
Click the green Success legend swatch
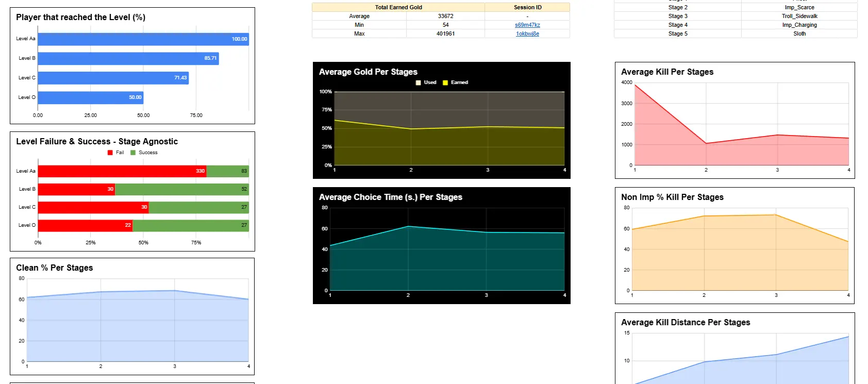coord(133,153)
